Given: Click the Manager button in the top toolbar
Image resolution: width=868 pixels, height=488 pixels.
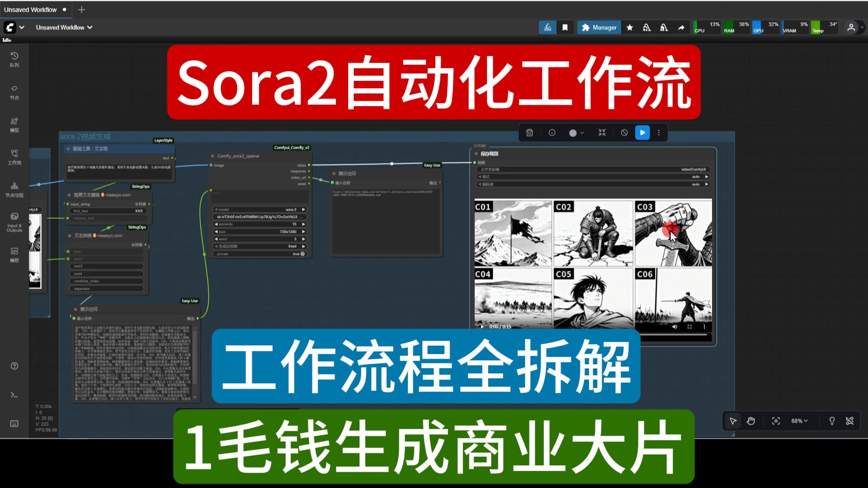Looking at the screenshot, I should (599, 27).
